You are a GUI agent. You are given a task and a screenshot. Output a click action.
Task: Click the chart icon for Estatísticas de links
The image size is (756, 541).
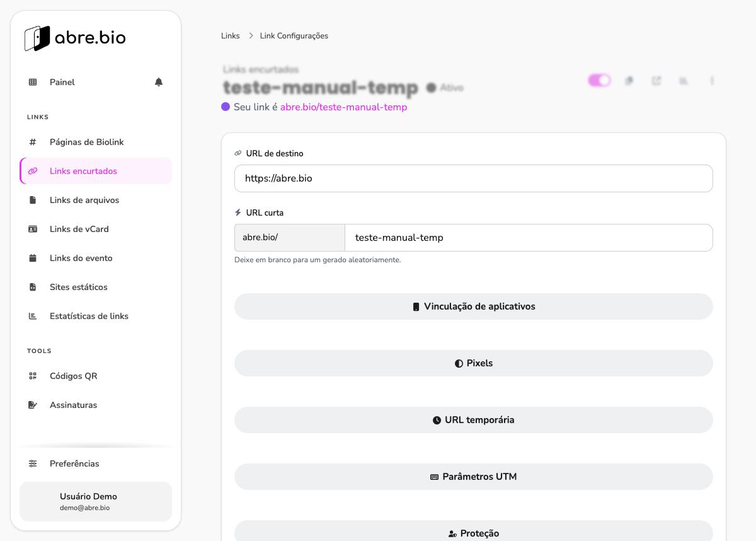pos(33,316)
